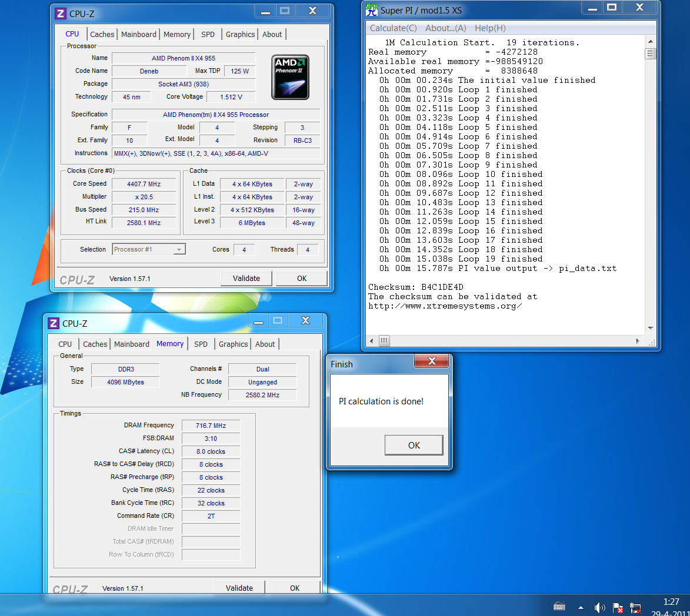Maximize the Super PI window
Screen dimensions: 690x616
pos(612,8)
